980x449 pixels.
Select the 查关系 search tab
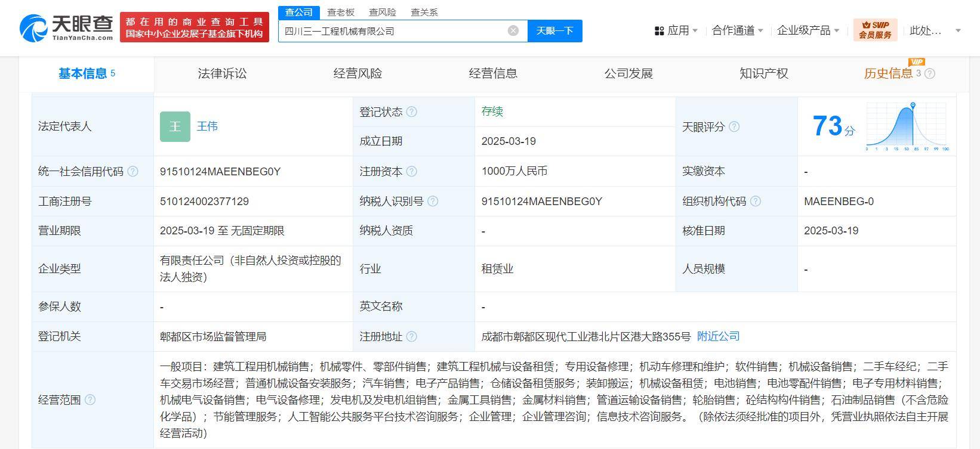[x=424, y=12]
